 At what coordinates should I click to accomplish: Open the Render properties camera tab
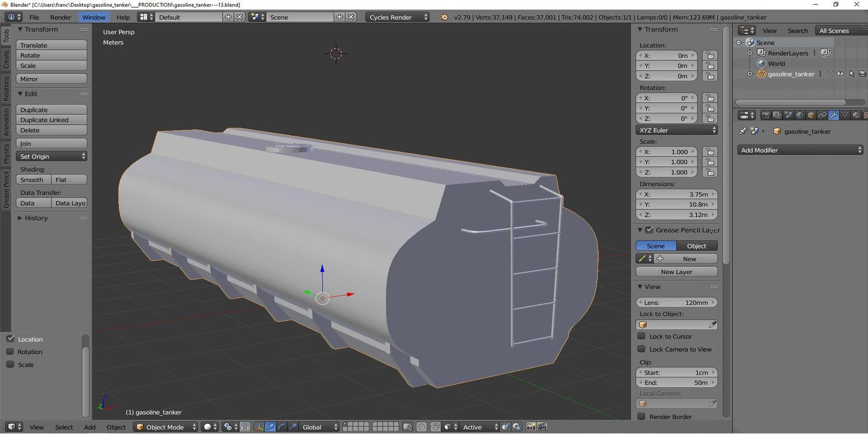(766, 115)
